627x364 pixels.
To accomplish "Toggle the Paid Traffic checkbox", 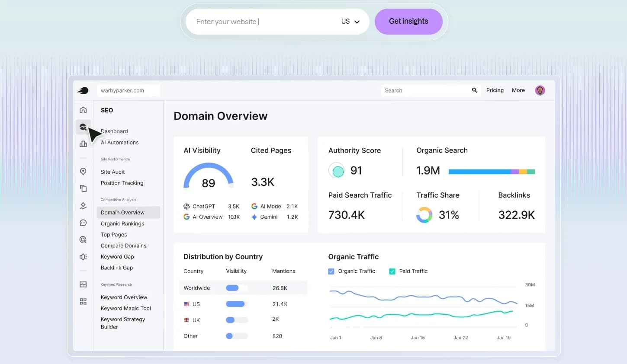I will click(x=392, y=271).
